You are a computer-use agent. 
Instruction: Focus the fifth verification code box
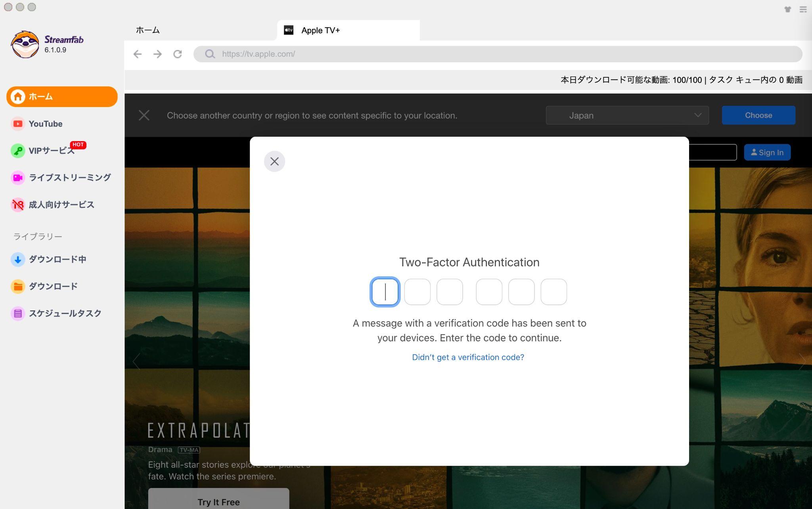[x=521, y=292]
